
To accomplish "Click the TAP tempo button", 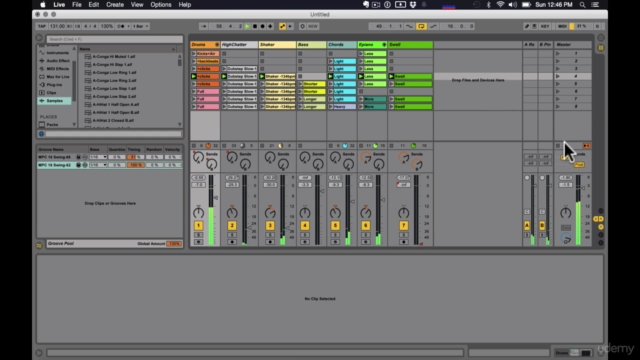I will click(x=42, y=26).
